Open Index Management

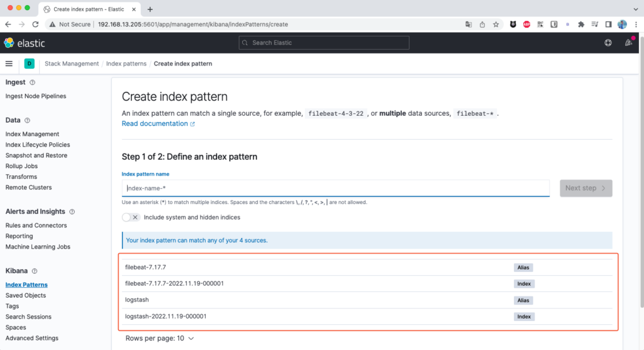tap(32, 134)
